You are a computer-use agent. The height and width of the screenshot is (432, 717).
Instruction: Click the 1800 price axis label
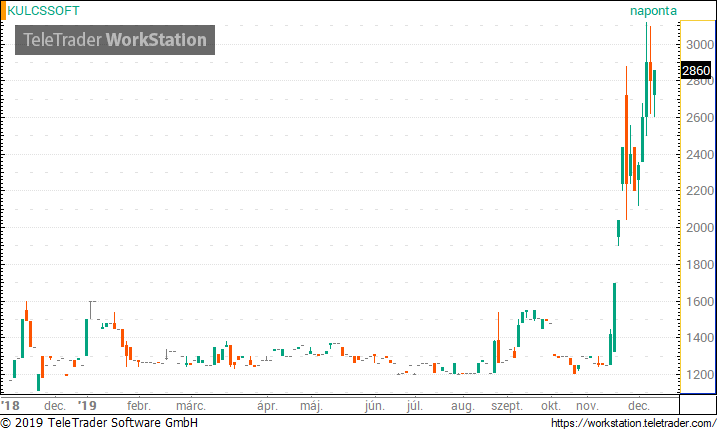pyautogui.click(x=700, y=265)
